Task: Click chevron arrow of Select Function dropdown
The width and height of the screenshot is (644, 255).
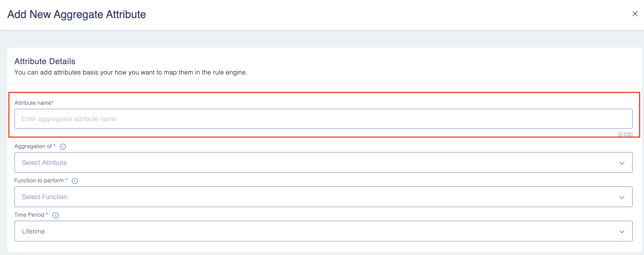Action: 622,197
